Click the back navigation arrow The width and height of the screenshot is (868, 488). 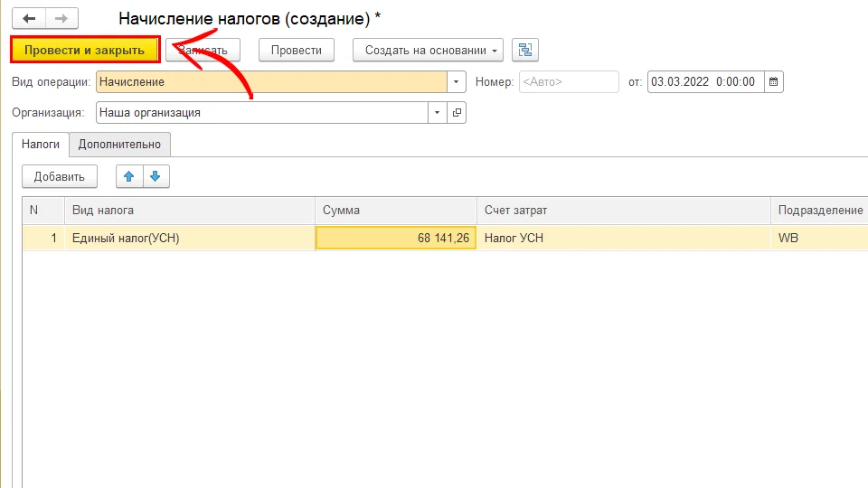click(29, 18)
